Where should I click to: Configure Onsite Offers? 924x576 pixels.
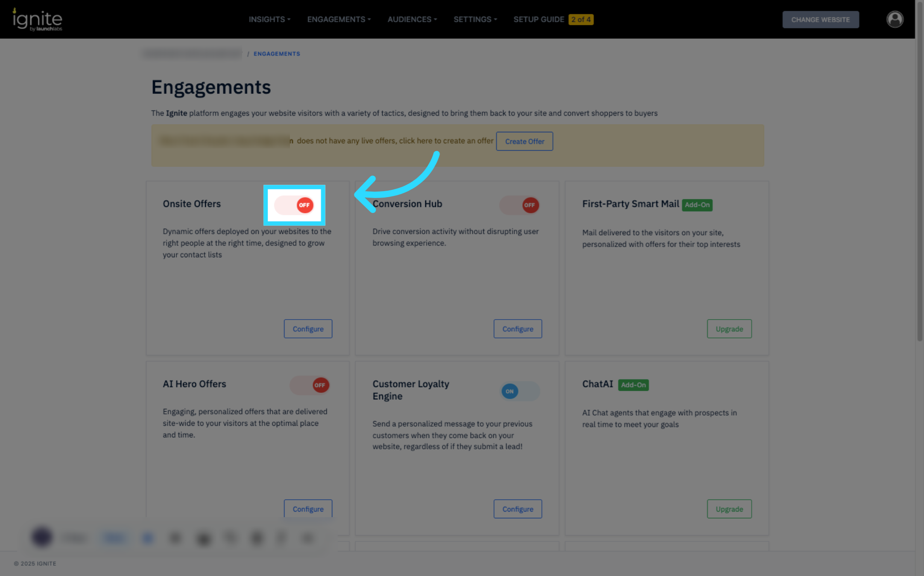tap(308, 329)
